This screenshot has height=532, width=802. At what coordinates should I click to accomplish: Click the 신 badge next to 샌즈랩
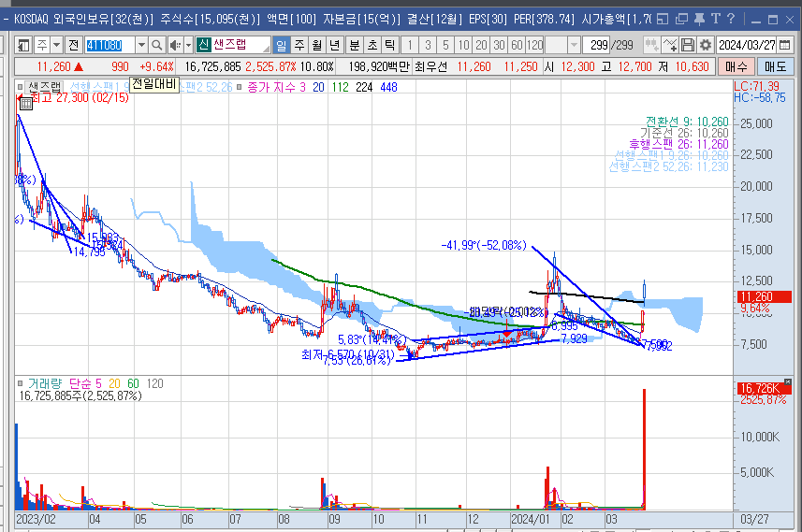(204, 45)
